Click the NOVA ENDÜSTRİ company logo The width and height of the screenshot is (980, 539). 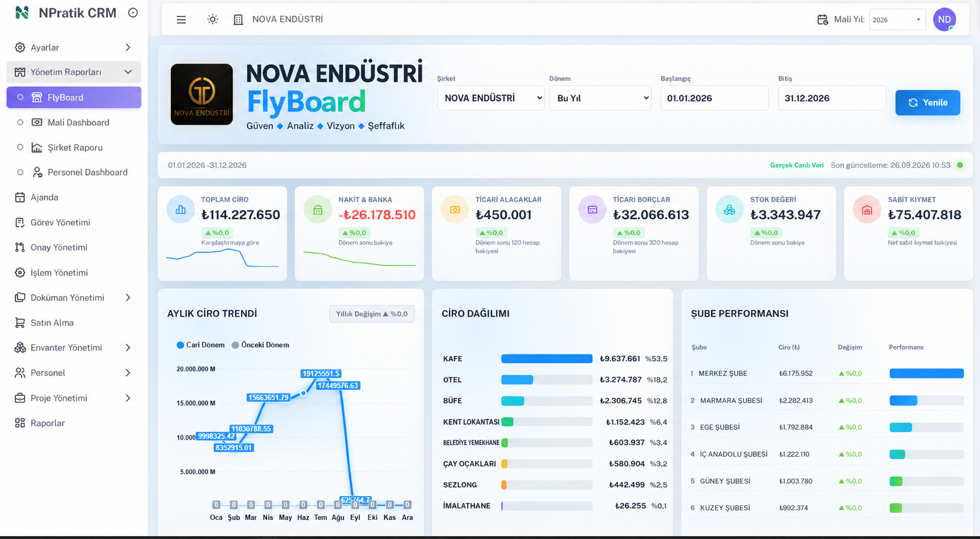point(202,94)
